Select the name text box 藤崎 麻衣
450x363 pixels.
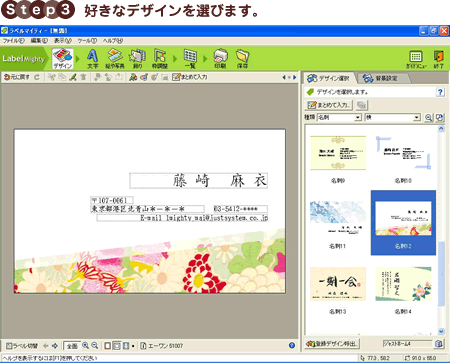[x=198, y=181]
